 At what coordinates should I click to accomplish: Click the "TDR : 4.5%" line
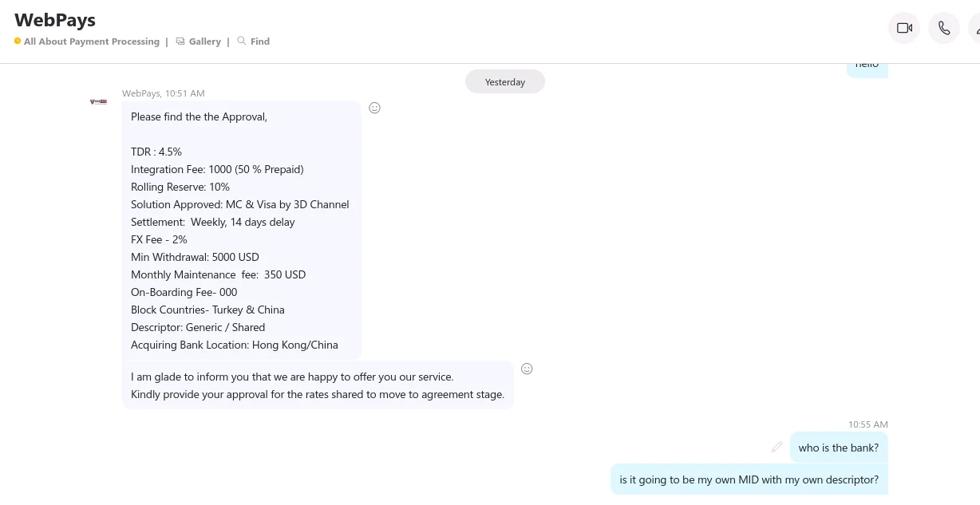click(156, 152)
